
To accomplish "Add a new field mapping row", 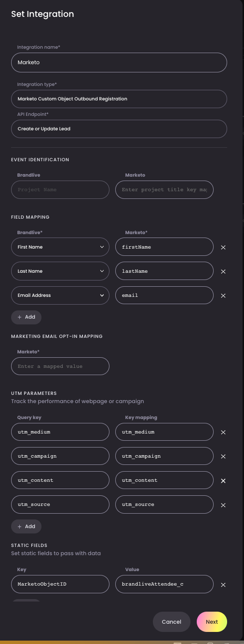I will pos(26,317).
